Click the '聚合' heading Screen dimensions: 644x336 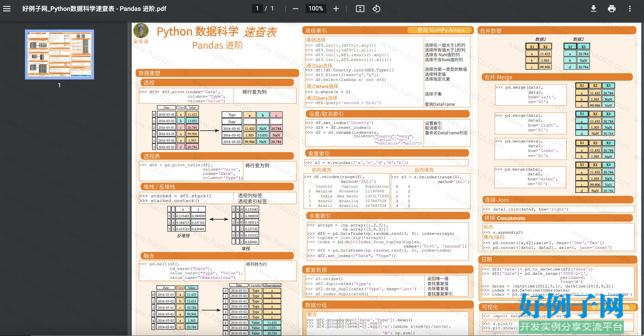pos(312,314)
